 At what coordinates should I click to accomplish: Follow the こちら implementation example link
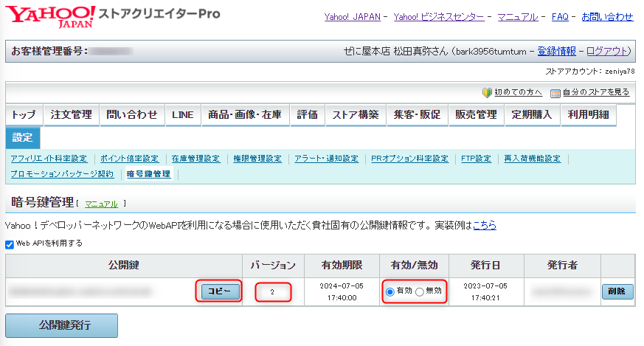point(485,225)
